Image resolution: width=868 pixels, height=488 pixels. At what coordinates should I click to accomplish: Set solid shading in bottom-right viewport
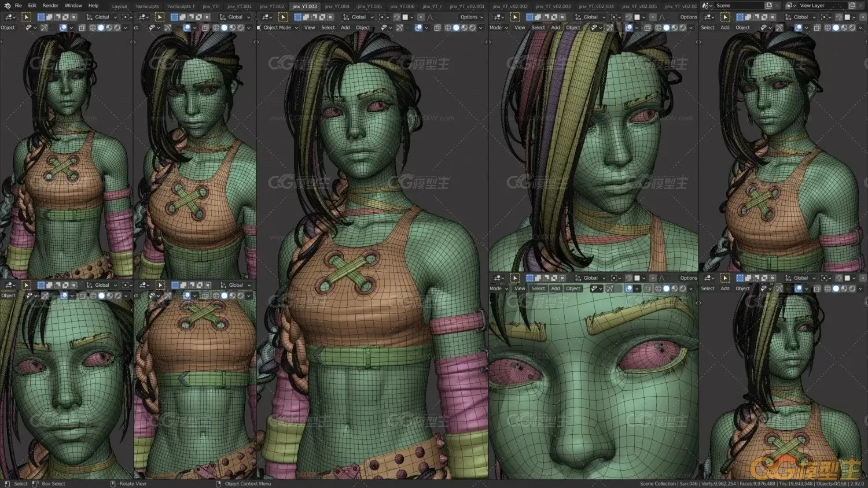[x=836, y=289]
